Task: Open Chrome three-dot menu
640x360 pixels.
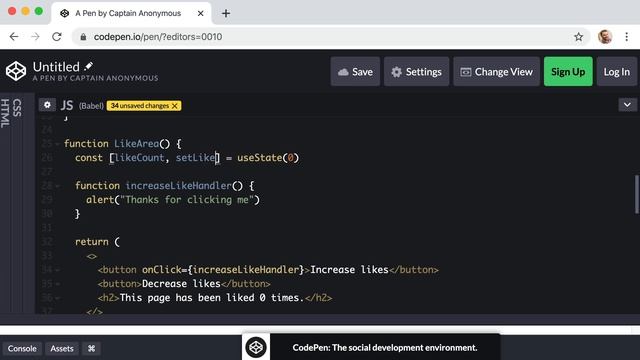Action: 627,37
